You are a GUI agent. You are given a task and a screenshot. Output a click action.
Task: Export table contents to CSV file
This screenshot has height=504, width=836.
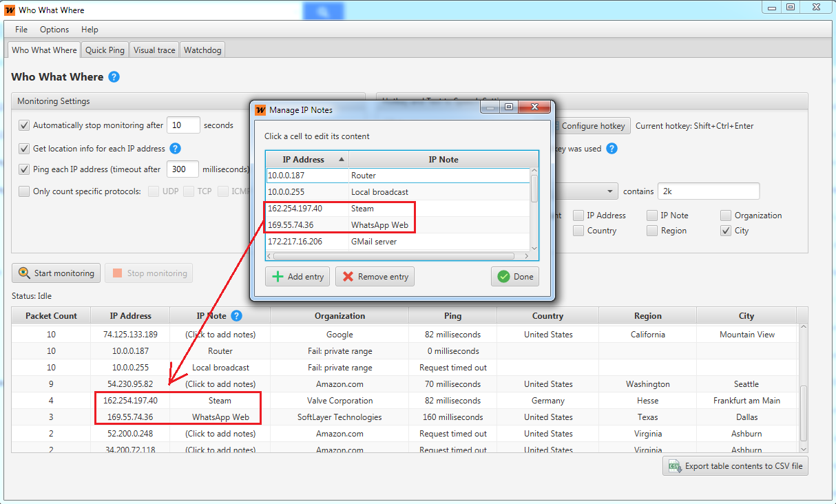point(735,466)
